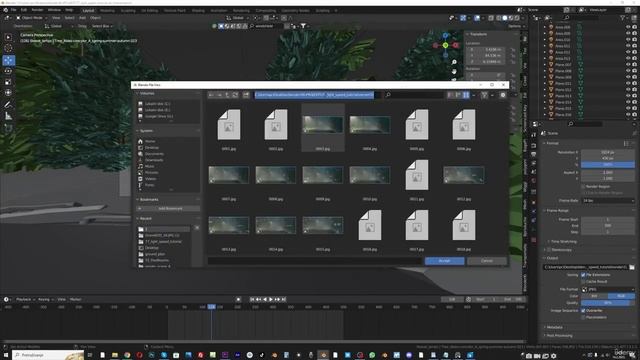This screenshot has height=360, width=640.
Task: Open Desktop in System list
Action: [x=151, y=147]
